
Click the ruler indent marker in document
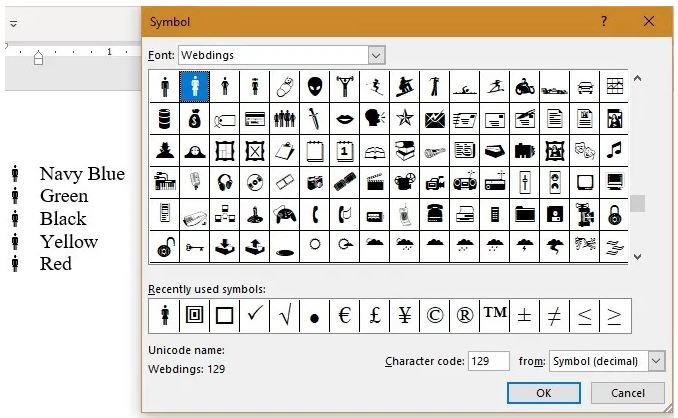[38, 57]
